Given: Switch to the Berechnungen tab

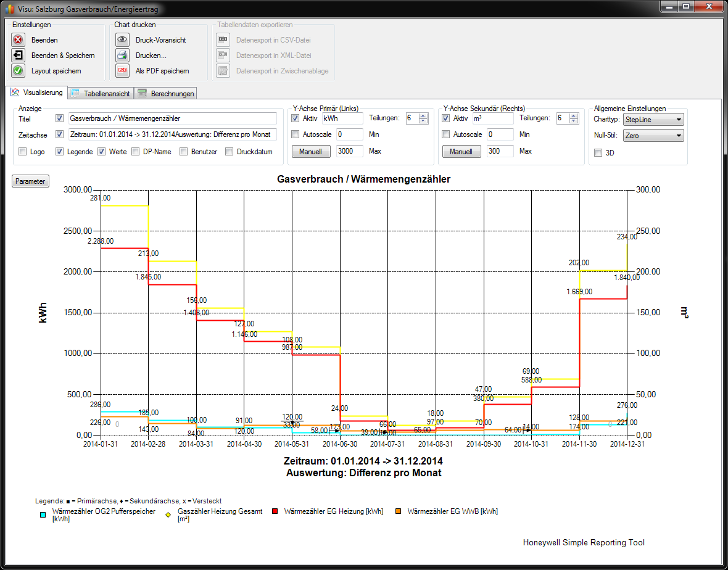Looking at the screenshot, I should (166, 93).
